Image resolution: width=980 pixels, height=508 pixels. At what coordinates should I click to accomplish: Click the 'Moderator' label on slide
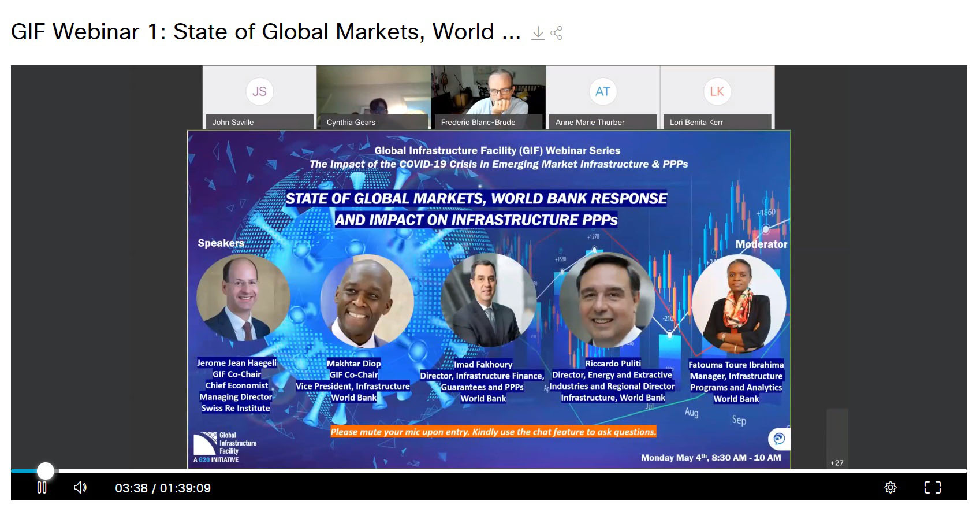click(761, 244)
